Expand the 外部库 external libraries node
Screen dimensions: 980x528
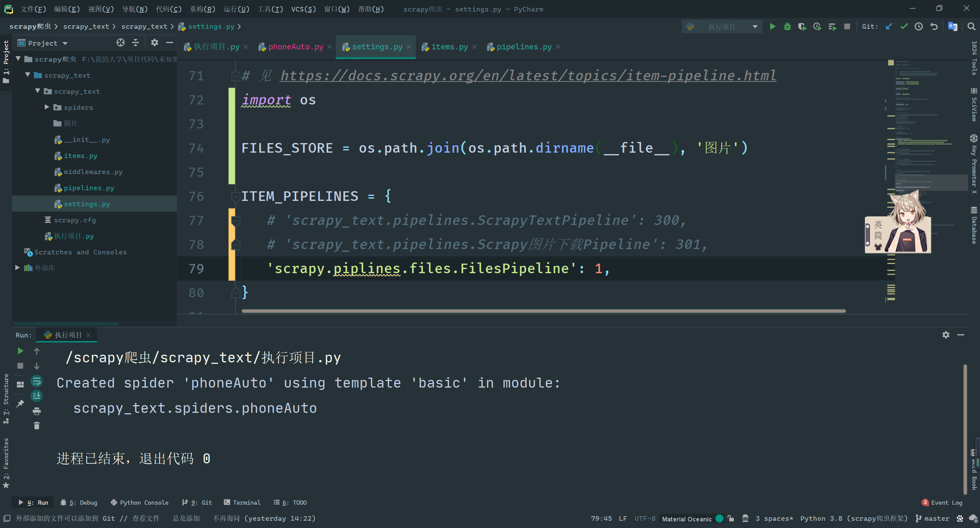pyautogui.click(x=17, y=268)
